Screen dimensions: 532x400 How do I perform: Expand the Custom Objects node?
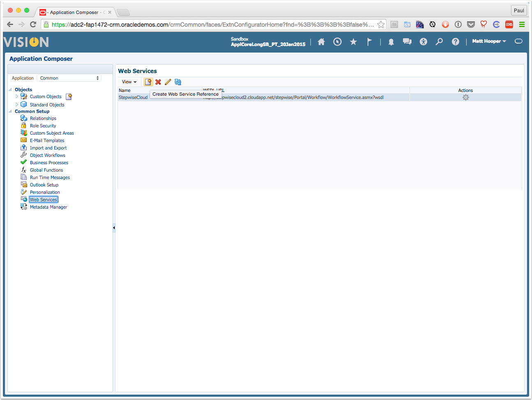tap(17, 97)
